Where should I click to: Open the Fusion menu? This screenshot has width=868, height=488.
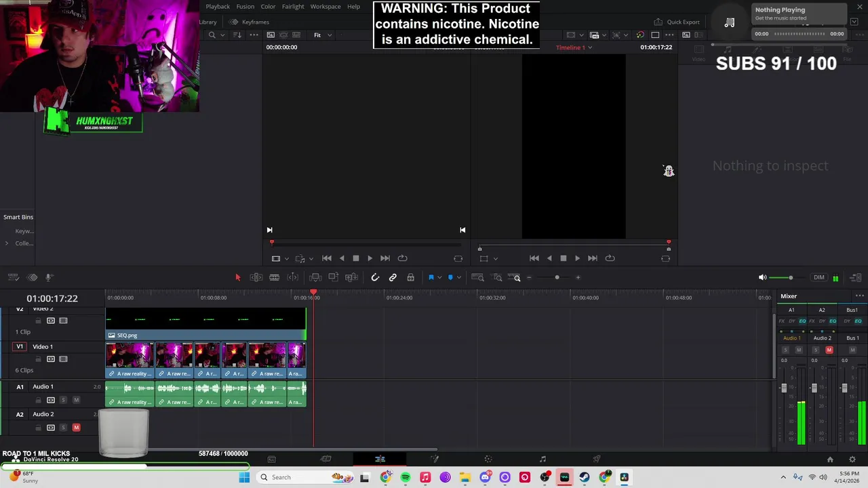tap(245, 7)
